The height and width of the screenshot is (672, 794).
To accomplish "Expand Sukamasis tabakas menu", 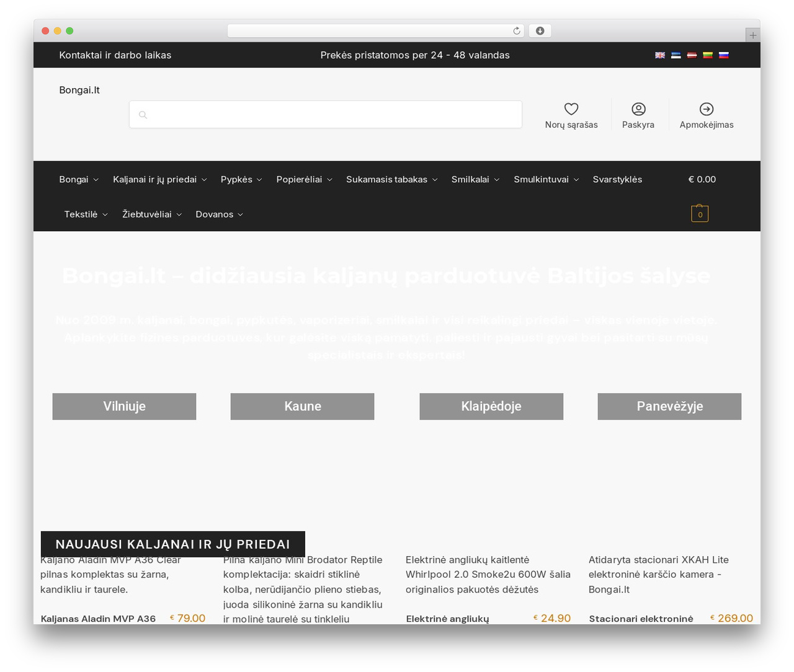I will (x=392, y=179).
